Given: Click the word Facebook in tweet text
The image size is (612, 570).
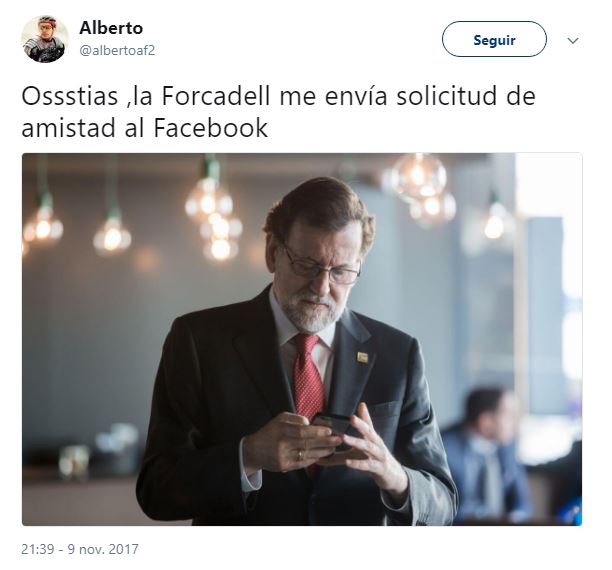Looking at the screenshot, I should point(211,128).
